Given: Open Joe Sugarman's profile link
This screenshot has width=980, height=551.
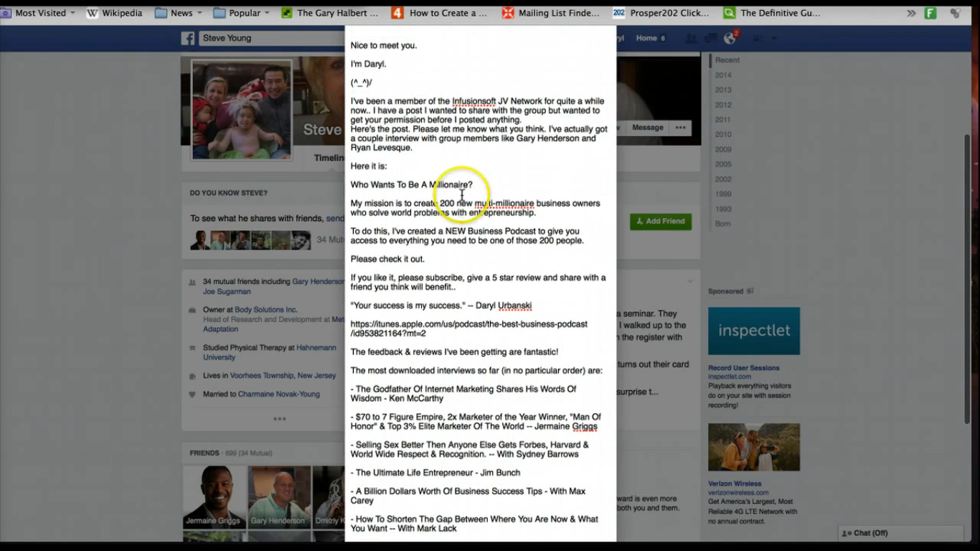Looking at the screenshot, I should 227,292.
